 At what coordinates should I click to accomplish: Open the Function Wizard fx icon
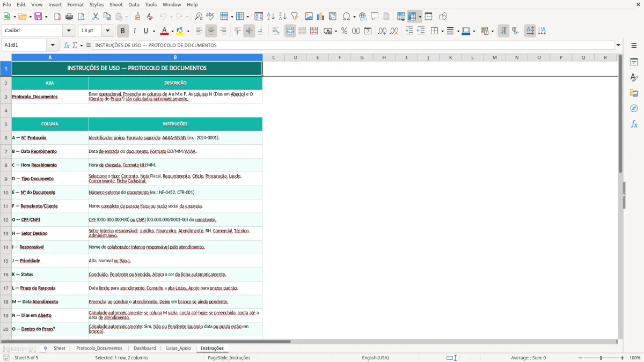[x=67, y=45]
